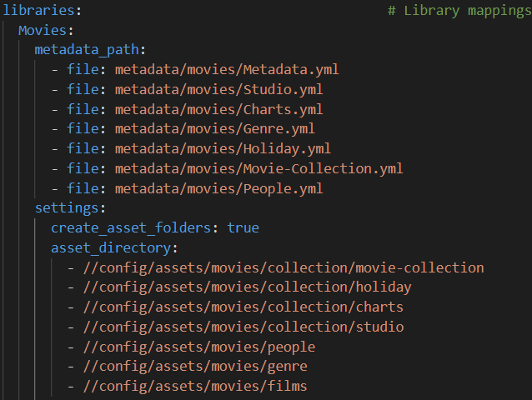Select the 'Movies' key
This screenshot has width=532, height=400.
click(x=43, y=31)
